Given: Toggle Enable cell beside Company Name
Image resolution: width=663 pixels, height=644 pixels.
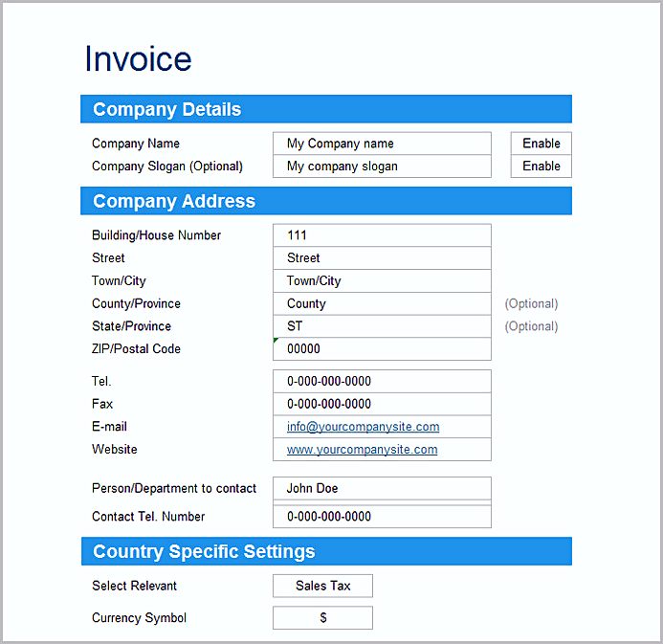Looking at the screenshot, I should (541, 144).
